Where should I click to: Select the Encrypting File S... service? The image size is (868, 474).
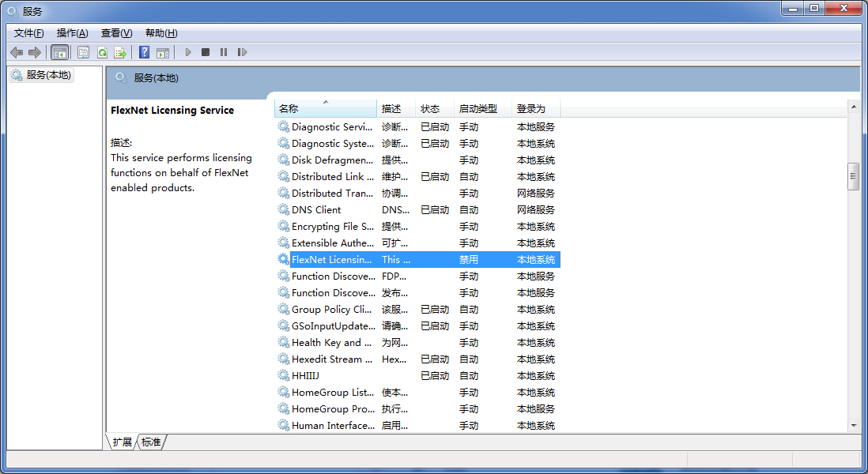(418, 226)
